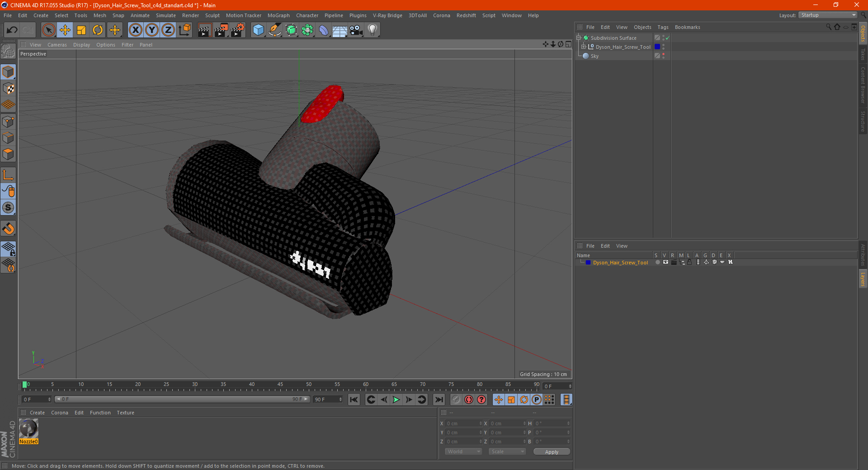Click the X position input field
Viewport: 868px width, 470px height.
[464, 423]
